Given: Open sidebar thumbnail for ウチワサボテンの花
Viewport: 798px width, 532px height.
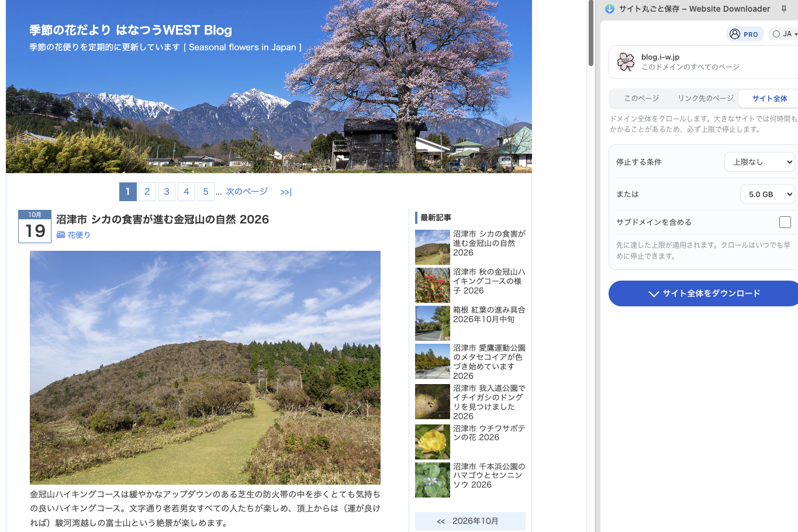Looking at the screenshot, I should [x=433, y=442].
